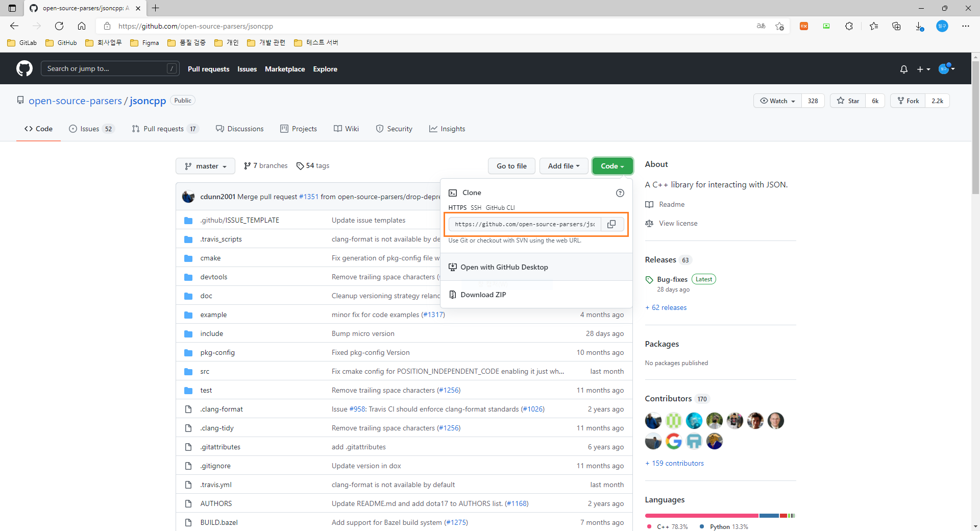Open pull request #1351 link
The image size is (980, 531).
pyautogui.click(x=309, y=197)
